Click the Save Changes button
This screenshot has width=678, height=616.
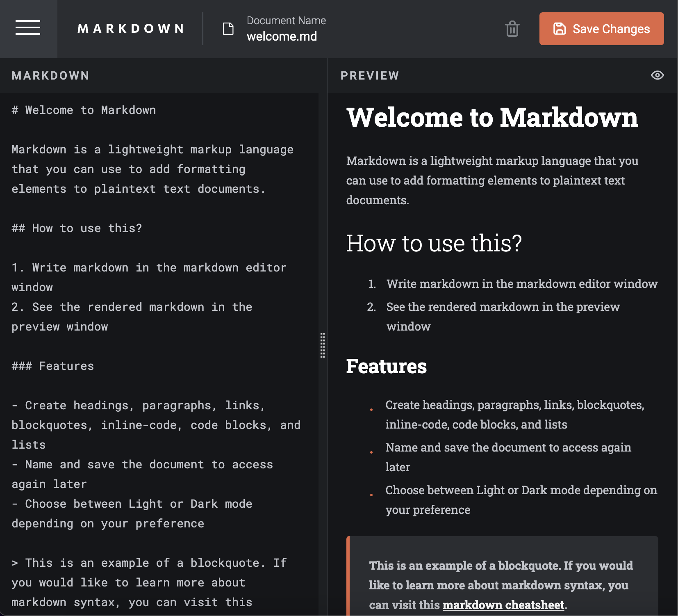click(x=601, y=29)
